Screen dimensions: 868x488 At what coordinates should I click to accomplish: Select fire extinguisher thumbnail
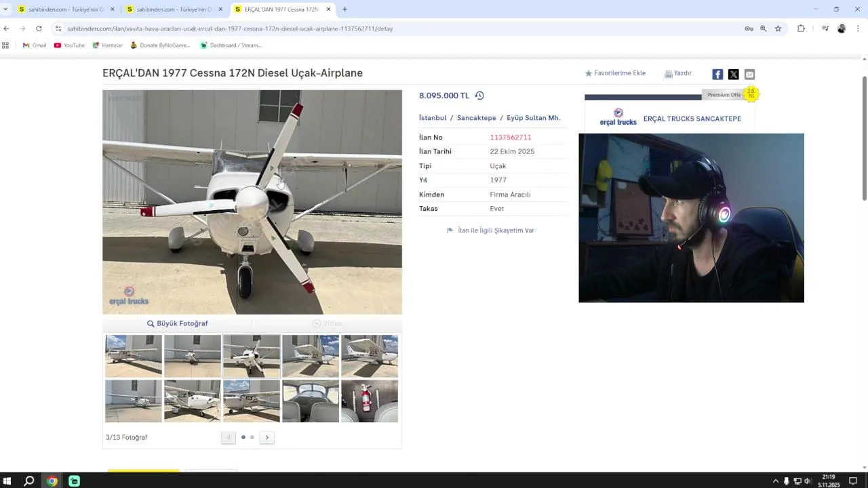point(370,401)
